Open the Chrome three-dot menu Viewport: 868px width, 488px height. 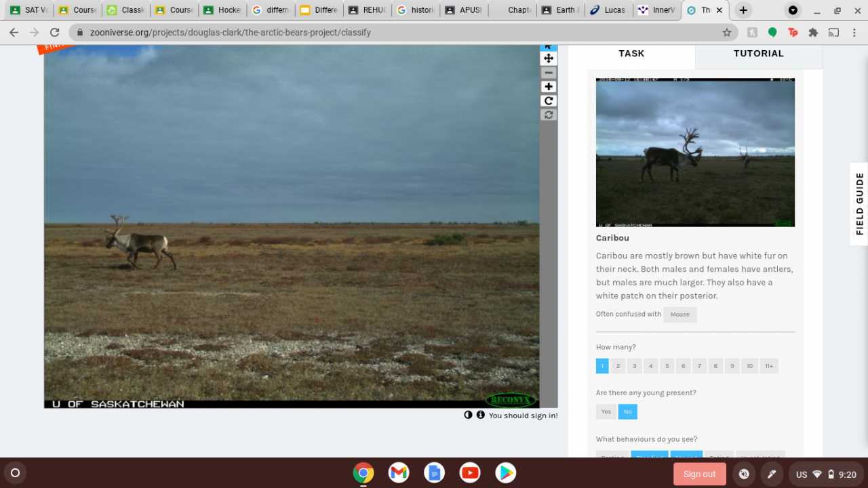[x=854, y=33]
